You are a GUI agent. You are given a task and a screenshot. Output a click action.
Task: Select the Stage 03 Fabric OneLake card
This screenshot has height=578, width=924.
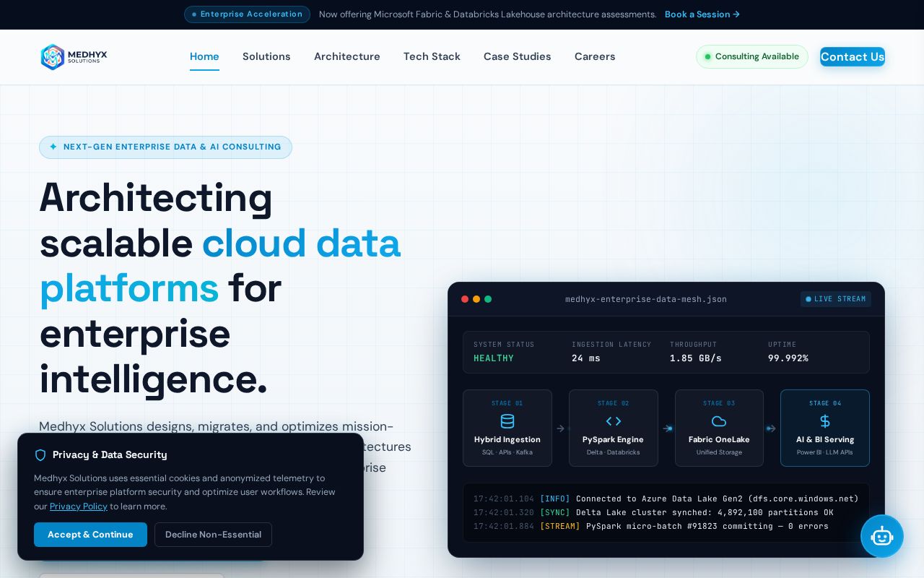point(719,428)
